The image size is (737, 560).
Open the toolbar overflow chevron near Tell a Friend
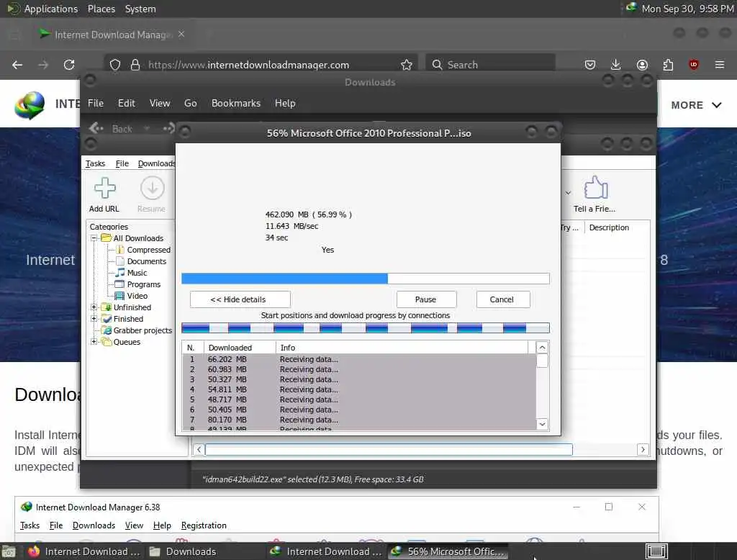click(x=569, y=193)
